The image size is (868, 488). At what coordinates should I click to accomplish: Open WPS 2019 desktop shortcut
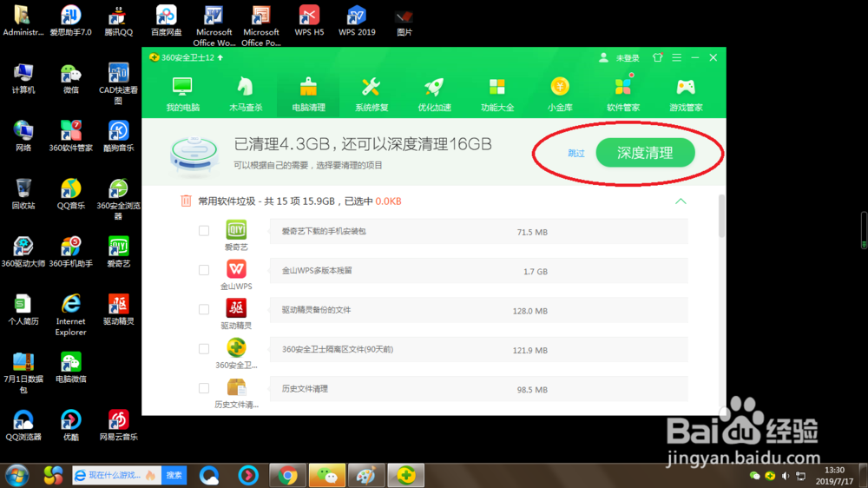(357, 20)
